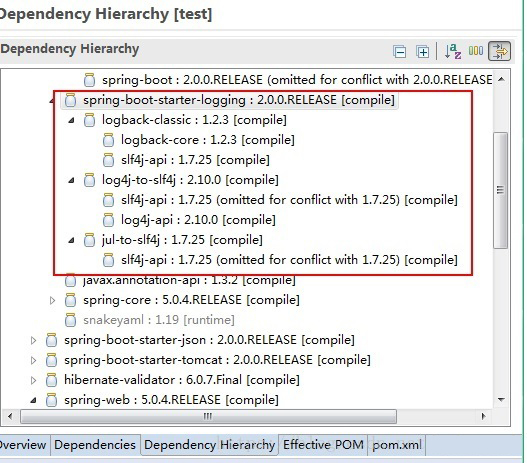Click the Expand All toolbar icon
This screenshot has width=527, height=463.
(x=422, y=52)
